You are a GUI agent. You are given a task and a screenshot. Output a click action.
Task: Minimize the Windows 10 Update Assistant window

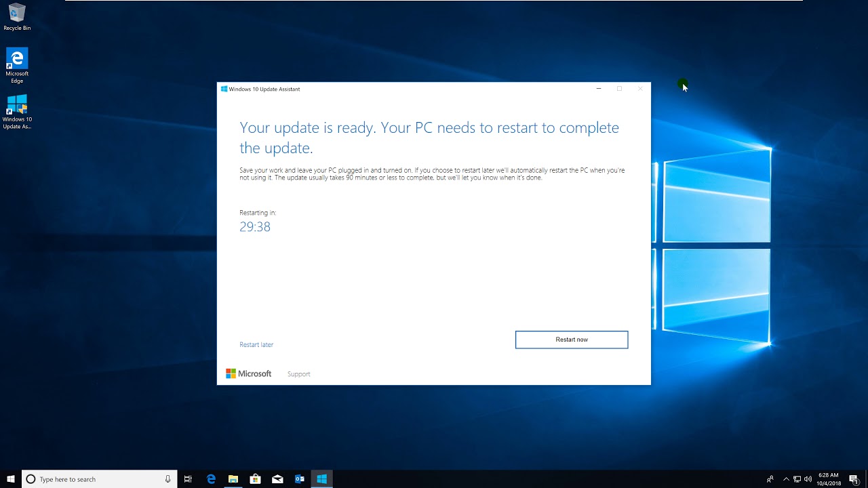(599, 89)
